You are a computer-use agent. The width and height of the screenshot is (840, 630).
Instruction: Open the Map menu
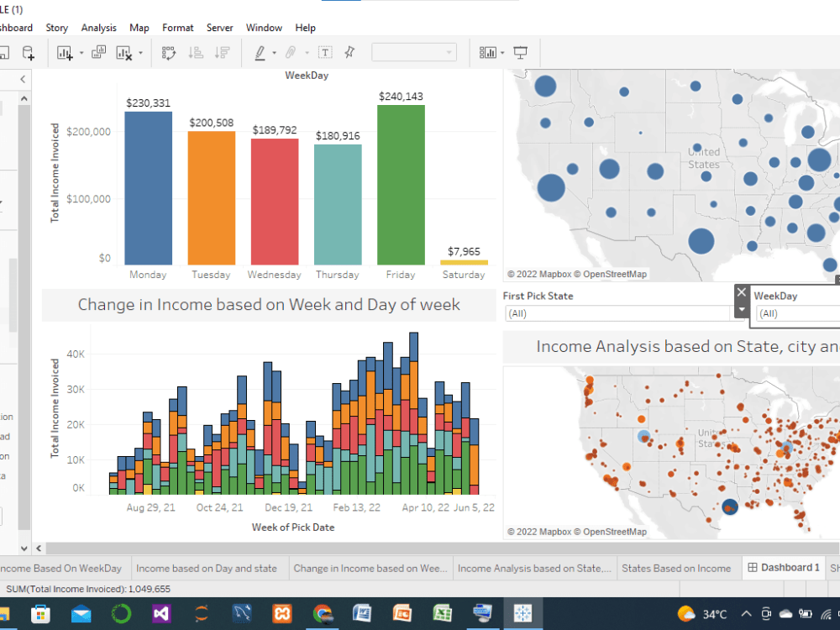[x=139, y=27]
